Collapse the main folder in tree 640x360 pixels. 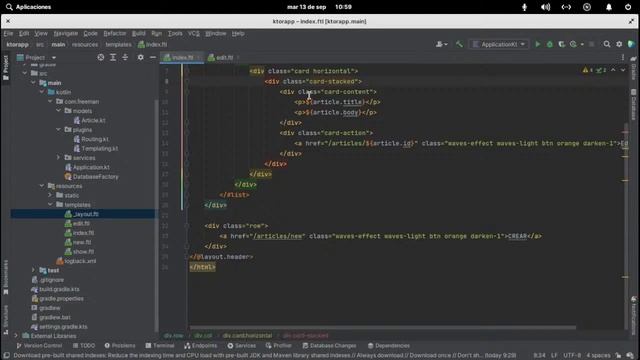point(33,83)
